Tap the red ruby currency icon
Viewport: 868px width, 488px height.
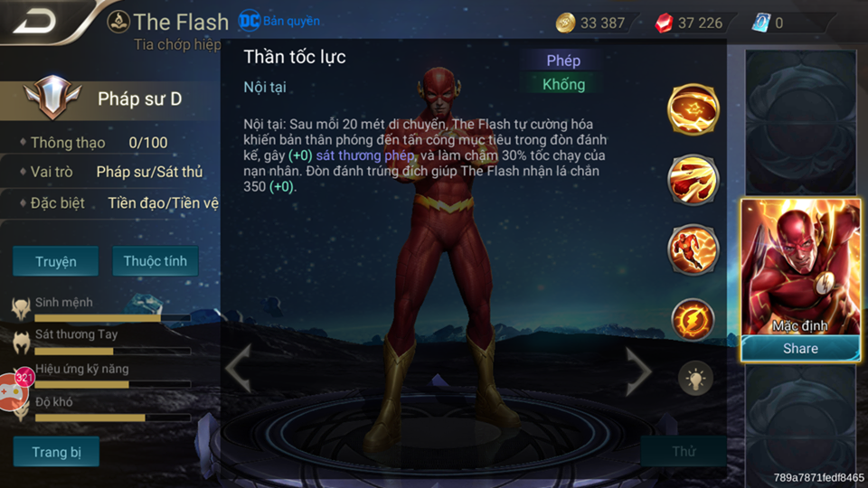point(663,23)
